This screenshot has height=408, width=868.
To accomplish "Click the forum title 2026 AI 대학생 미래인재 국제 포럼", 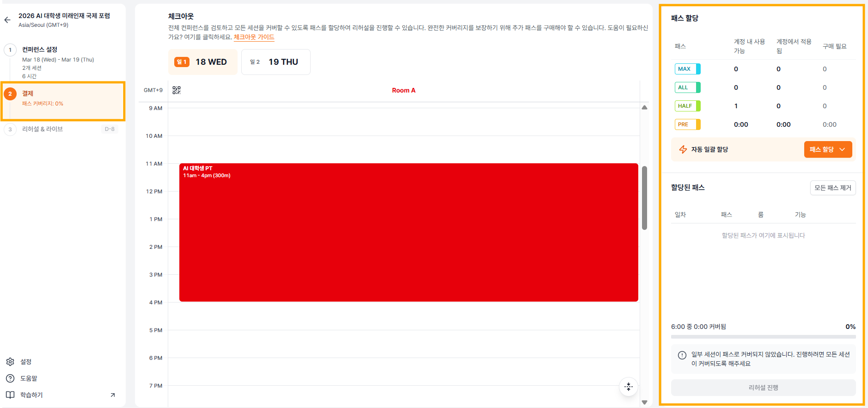I will point(64,16).
